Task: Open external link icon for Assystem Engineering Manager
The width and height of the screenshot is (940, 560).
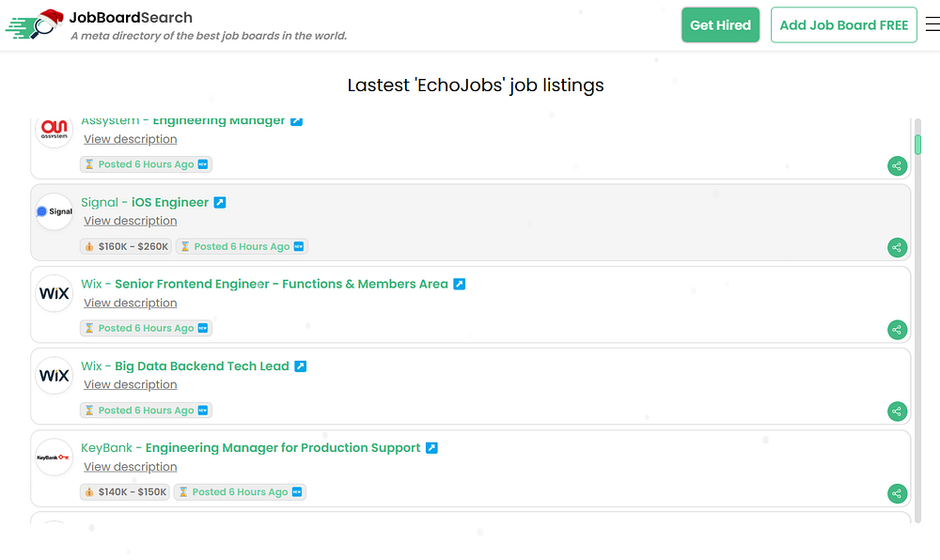Action: [296, 121]
